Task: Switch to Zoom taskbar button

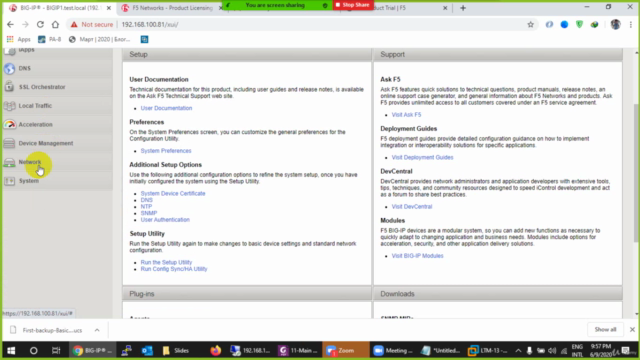Action: (345, 351)
